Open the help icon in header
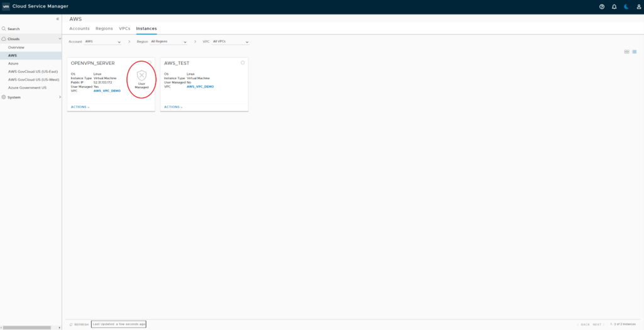The image size is (644, 330). [602, 6]
